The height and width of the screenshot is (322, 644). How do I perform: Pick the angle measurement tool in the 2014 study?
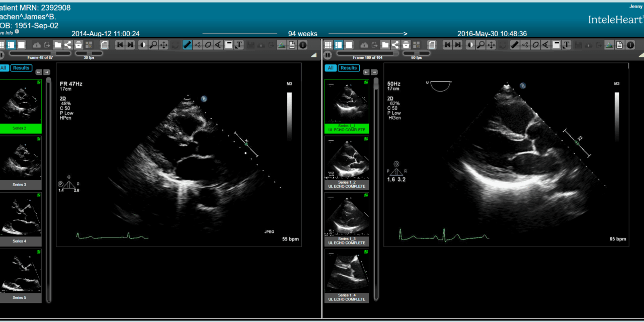[218, 45]
